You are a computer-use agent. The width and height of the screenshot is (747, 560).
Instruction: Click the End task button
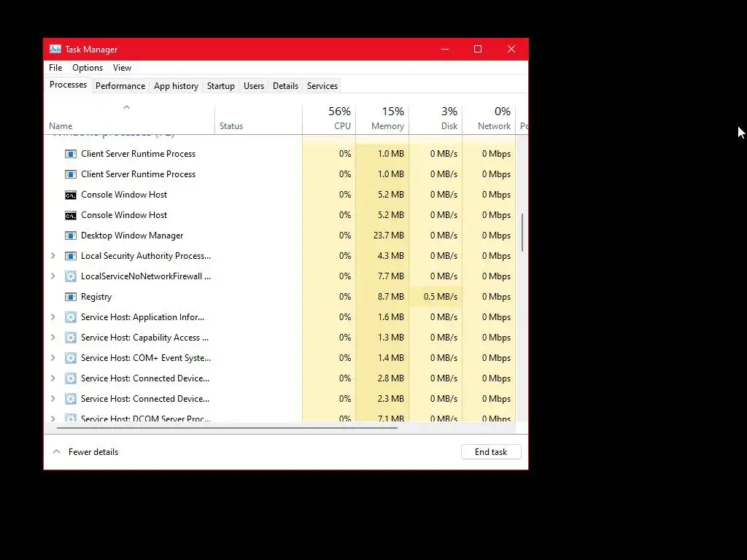(491, 452)
